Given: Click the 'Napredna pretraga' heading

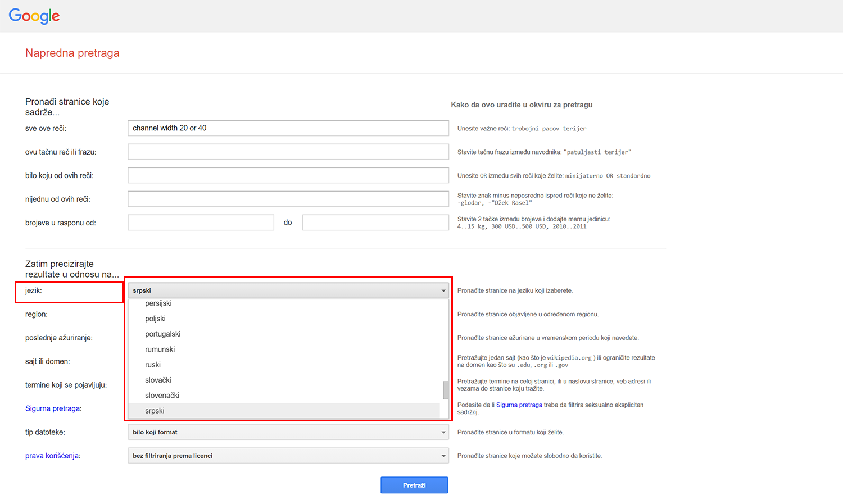Looking at the screenshot, I should [72, 53].
